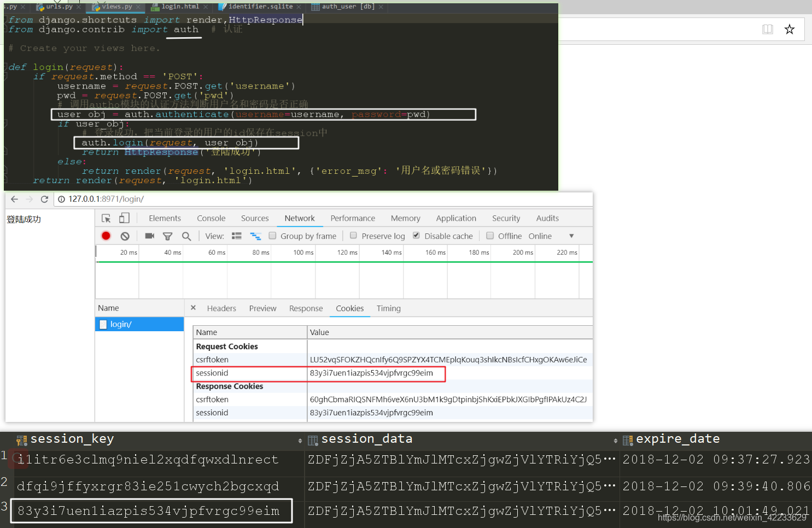Screen dimensions: 812x528
Task: Open the Memory panel tab
Action: coord(406,218)
